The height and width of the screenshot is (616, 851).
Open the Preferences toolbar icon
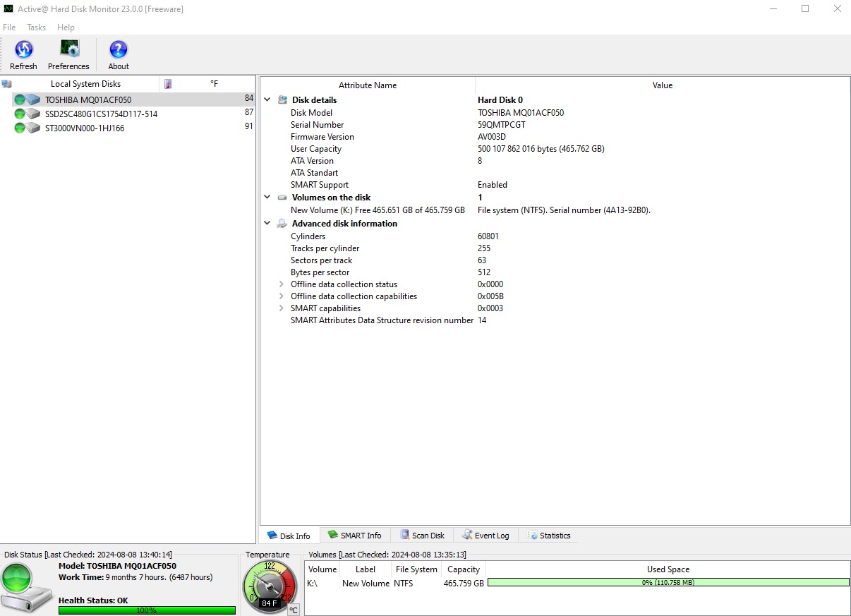click(x=68, y=49)
